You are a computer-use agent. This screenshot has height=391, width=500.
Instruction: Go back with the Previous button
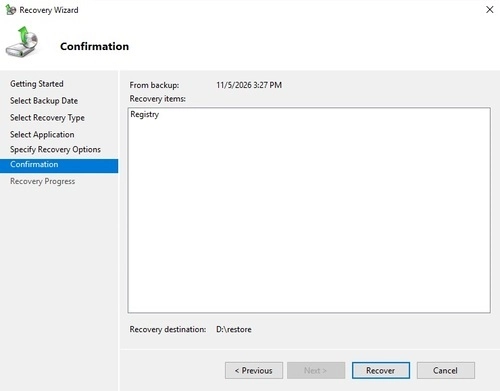click(254, 370)
